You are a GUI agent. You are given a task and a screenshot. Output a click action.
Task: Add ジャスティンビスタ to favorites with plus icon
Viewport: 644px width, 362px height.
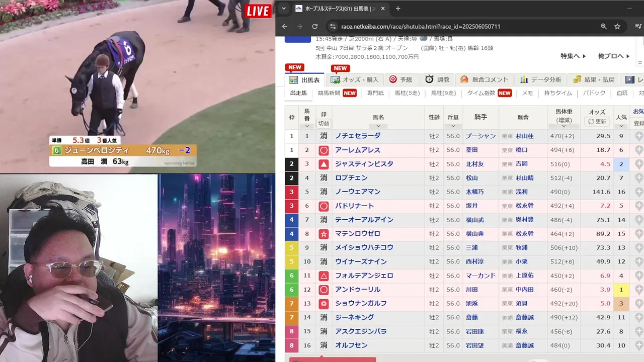tap(638, 164)
